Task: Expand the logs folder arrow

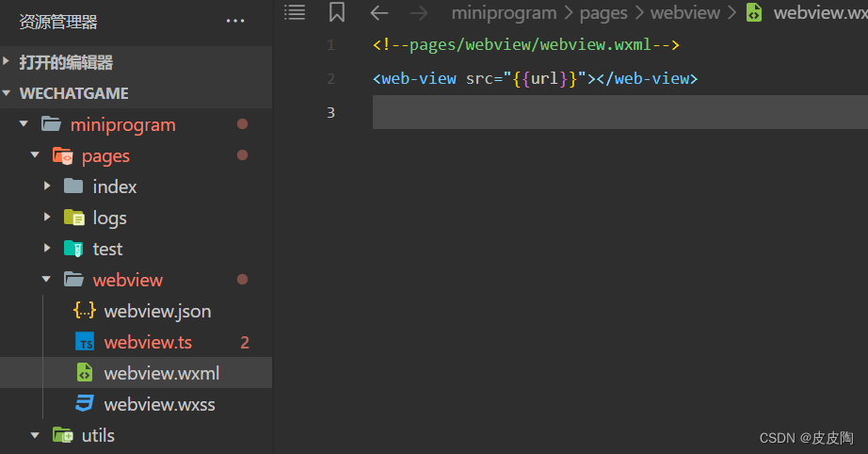Action: click(47, 218)
